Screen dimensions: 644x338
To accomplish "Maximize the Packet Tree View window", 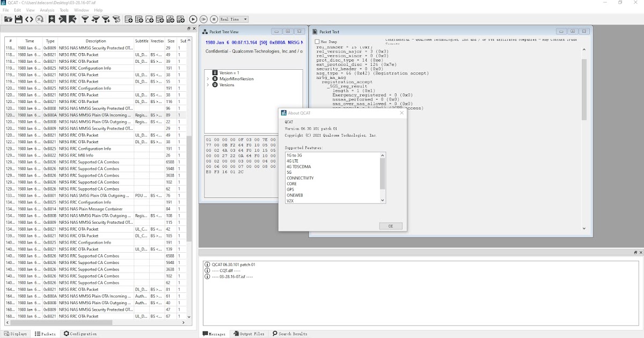I will (288, 32).
